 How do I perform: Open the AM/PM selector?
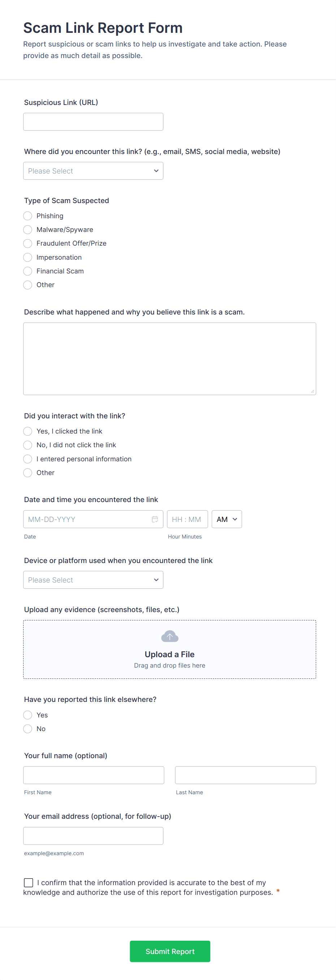click(x=227, y=519)
